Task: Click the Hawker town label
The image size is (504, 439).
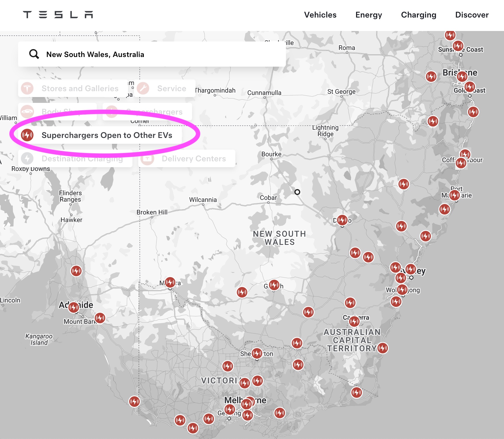Action: (x=71, y=220)
